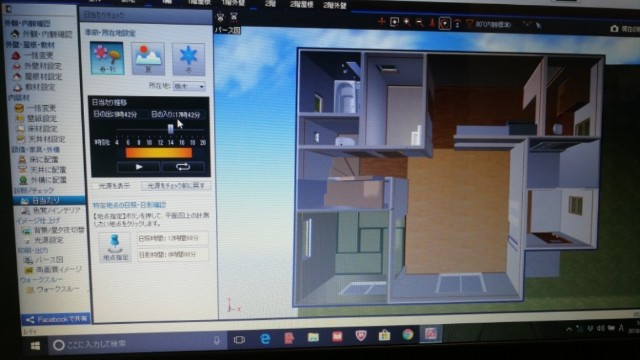Switch to the 2階外壁 tab
Viewport: 640px width, 360px height.
(x=335, y=5)
